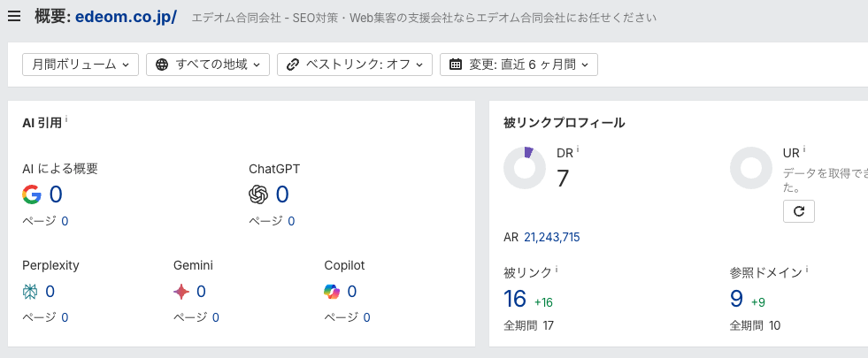The width and height of the screenshot is (868, 358).
Task: Click the Perplexity logo icon
Action: (x=30, y=292)
